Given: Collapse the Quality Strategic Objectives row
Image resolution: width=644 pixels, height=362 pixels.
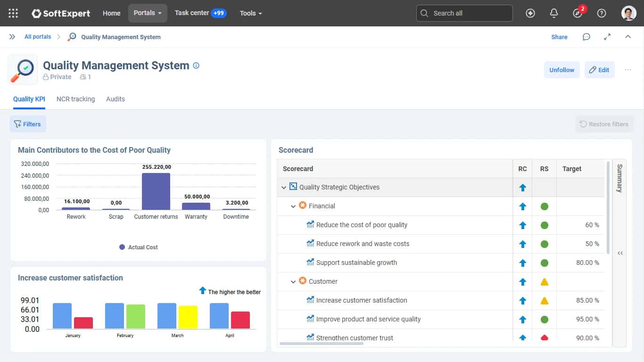Looking at the screenshot, I should (x=284, y=187).
